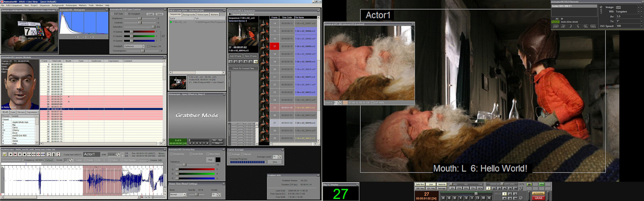
Task: Click the Rotoscope thumbnail in DSLR Live View
Action: pyautogui.click(x=178, y=83)
